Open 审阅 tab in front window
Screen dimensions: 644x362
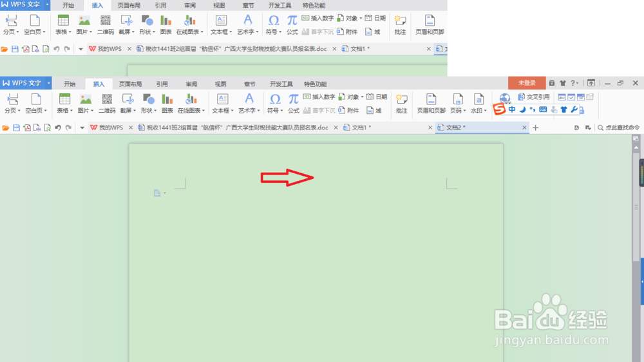(191, 84)
